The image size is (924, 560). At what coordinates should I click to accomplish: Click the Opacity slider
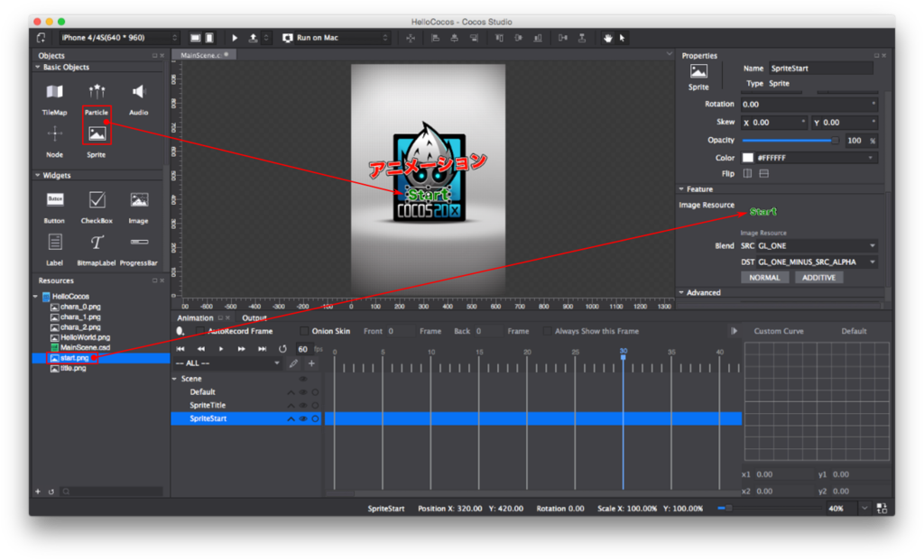pos(791,140)
